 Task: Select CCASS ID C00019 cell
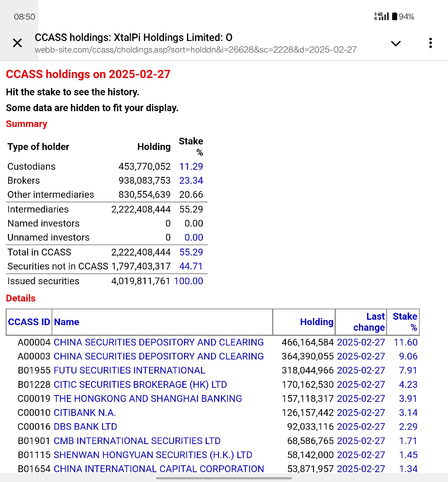coord(34,398)
